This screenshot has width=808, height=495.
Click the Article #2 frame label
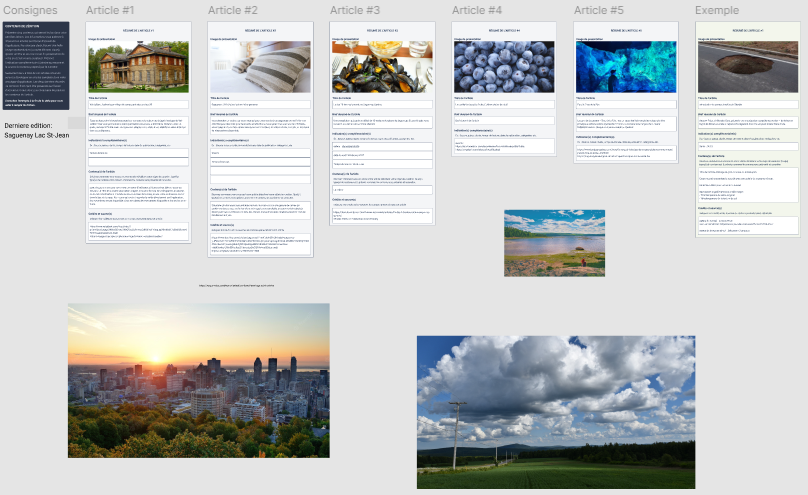pos(232,10)
